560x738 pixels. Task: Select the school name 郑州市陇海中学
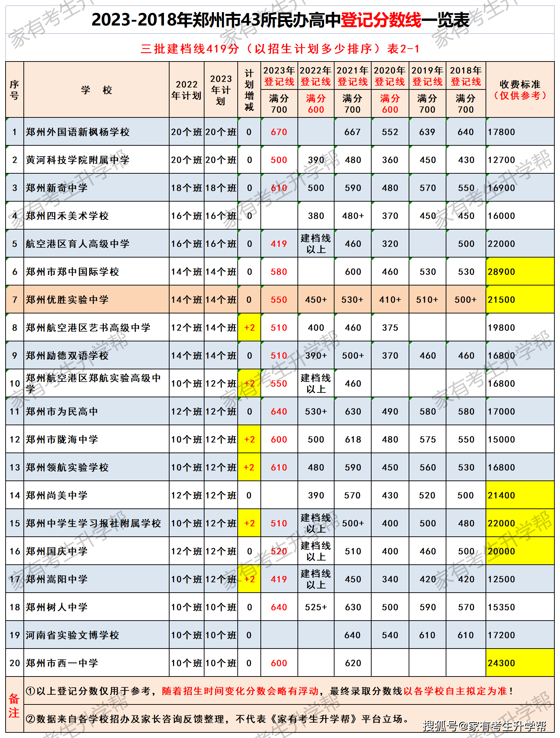(62, 440)
